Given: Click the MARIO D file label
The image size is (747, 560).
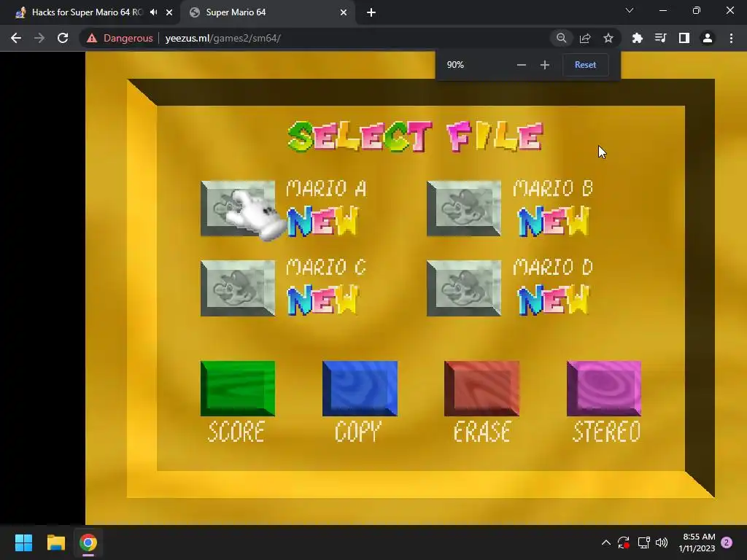Looking at the screenshot, I should coord(553,267).
